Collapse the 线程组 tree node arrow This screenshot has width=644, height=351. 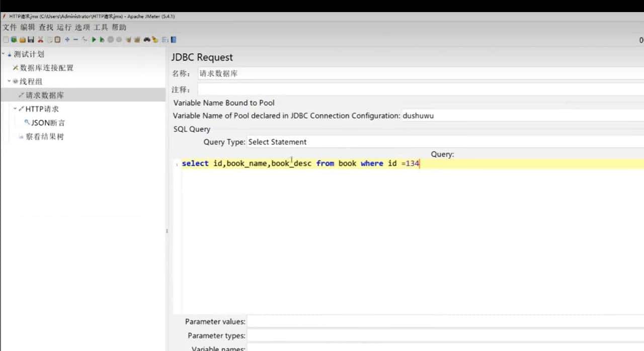click(9, 81)
